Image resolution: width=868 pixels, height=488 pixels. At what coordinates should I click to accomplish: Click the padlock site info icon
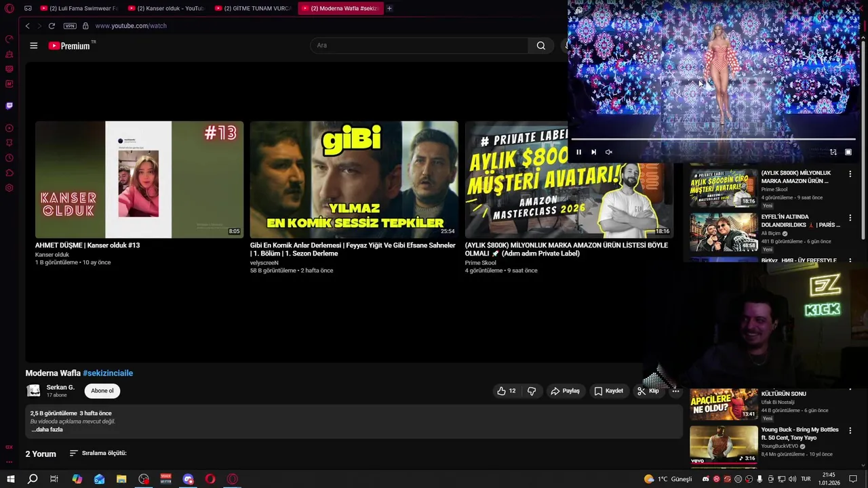pos(85,26)
